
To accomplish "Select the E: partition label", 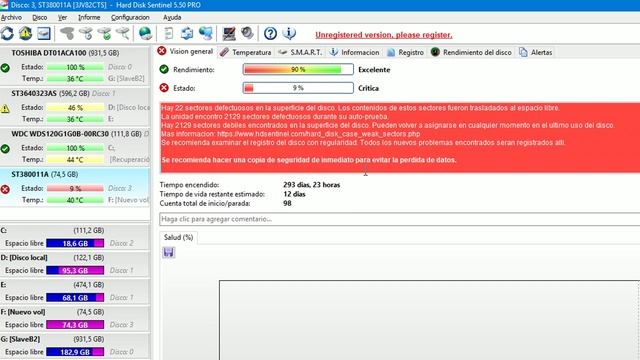I will pos(3,285).
